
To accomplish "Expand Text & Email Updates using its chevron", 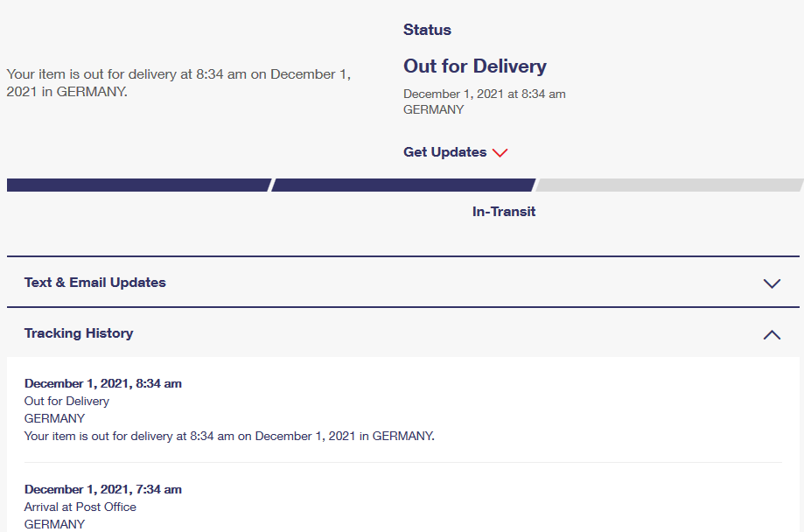I will pyautogui.click(x=771, y=283).
